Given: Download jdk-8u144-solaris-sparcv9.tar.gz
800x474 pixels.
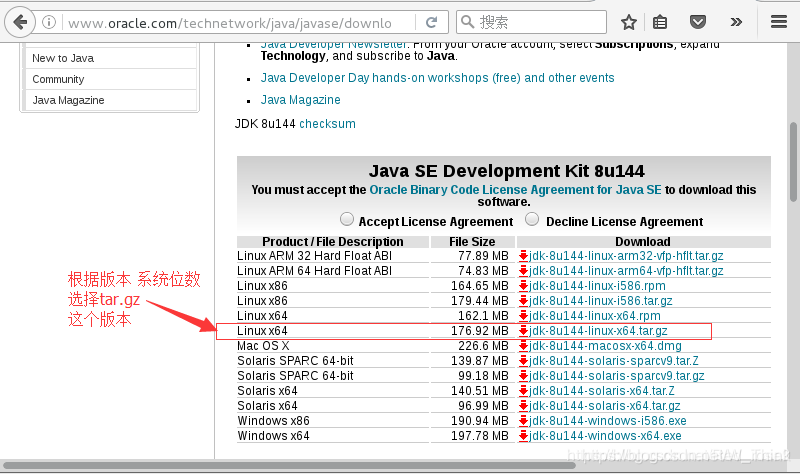Looking at the screenshot, I should click(616, 376).
